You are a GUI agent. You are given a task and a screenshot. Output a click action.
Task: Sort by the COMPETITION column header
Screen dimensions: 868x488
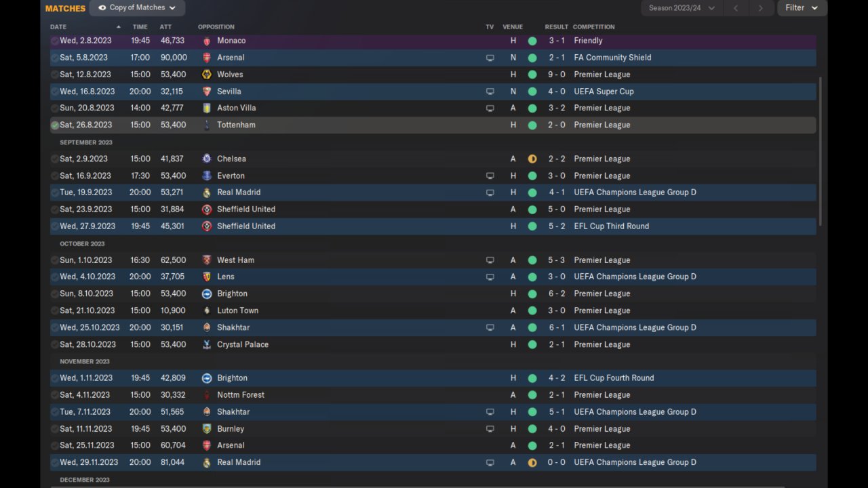coord(593,27)
